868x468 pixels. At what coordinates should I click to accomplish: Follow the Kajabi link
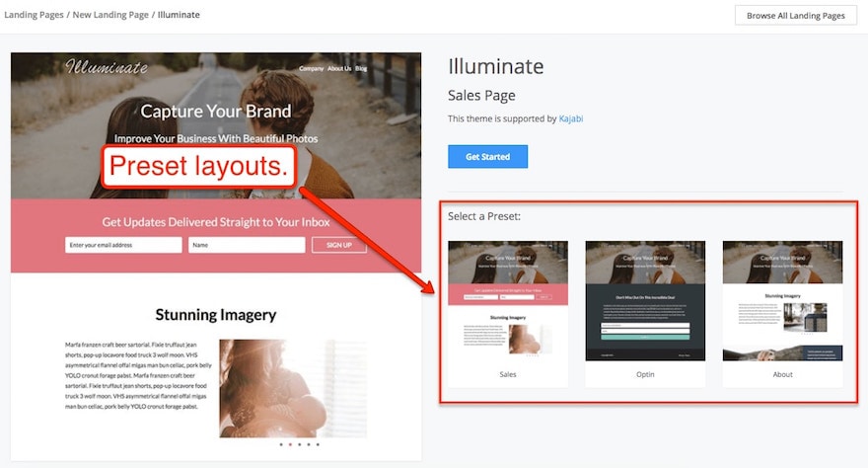click(x=571, y=118)
